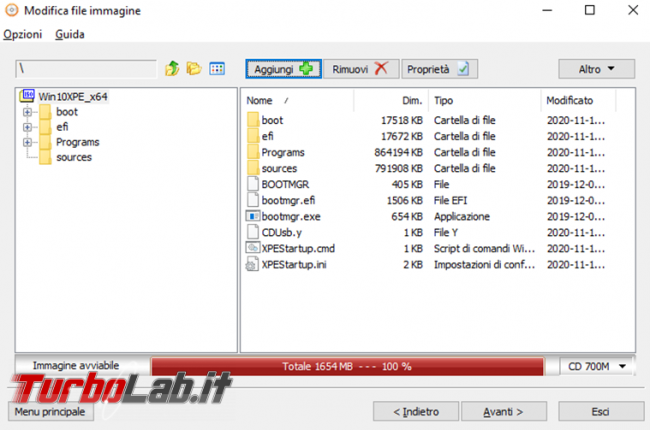Select the sources folder in tree
The width and height of the screenshot is (650, 430).
pyautogui.click(x=74, y=158)
